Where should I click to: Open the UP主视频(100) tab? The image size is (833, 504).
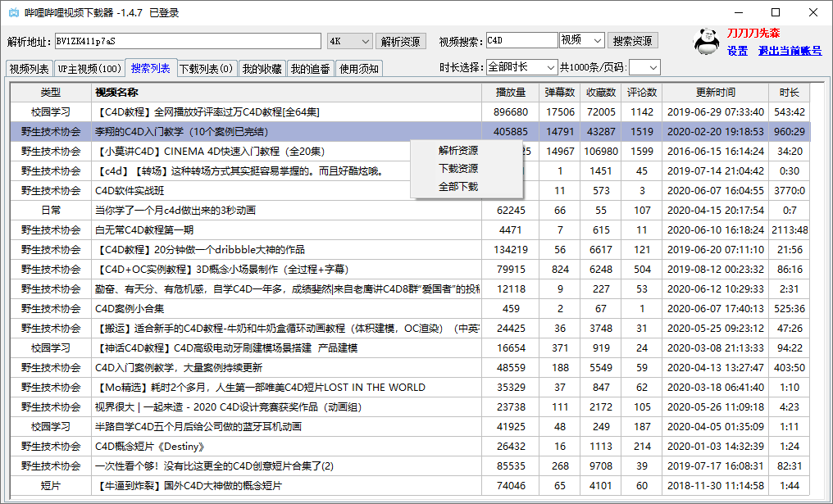89,69
